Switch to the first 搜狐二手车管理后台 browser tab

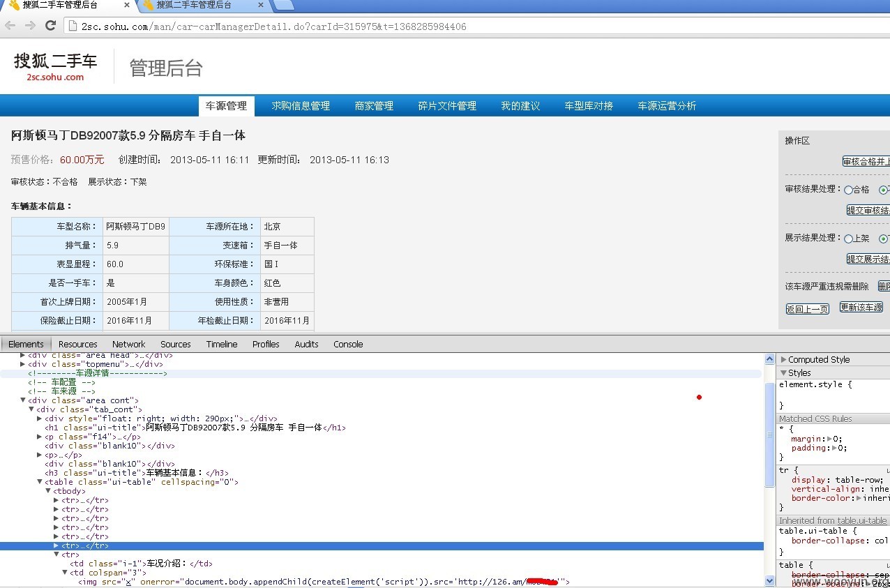68,6
